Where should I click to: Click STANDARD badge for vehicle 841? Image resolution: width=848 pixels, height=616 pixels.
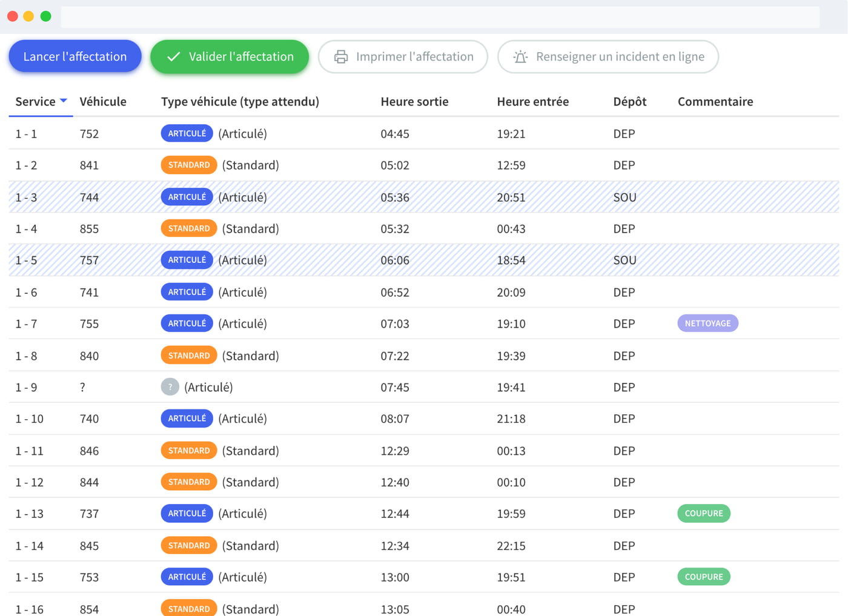189,165
